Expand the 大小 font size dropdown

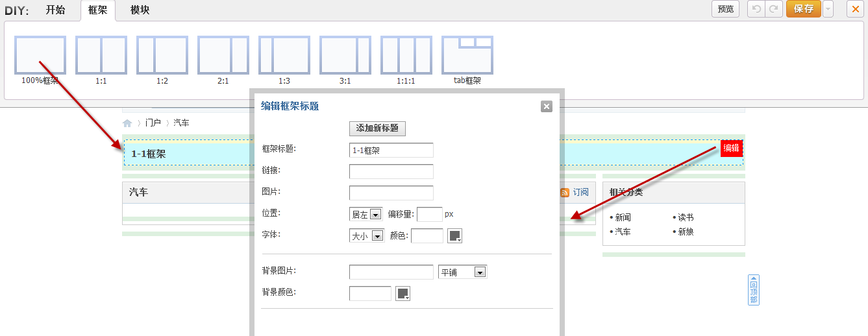tap(366, 236)
